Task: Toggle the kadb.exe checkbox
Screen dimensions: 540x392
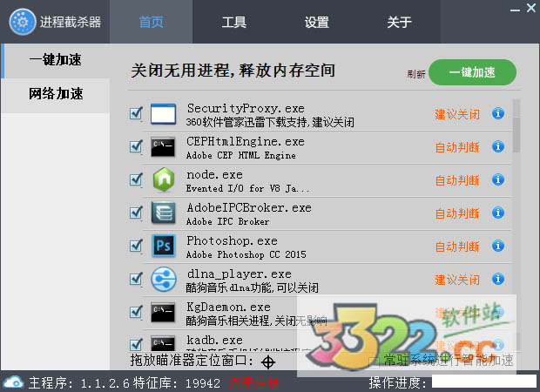Action: [x=136, y=344]
